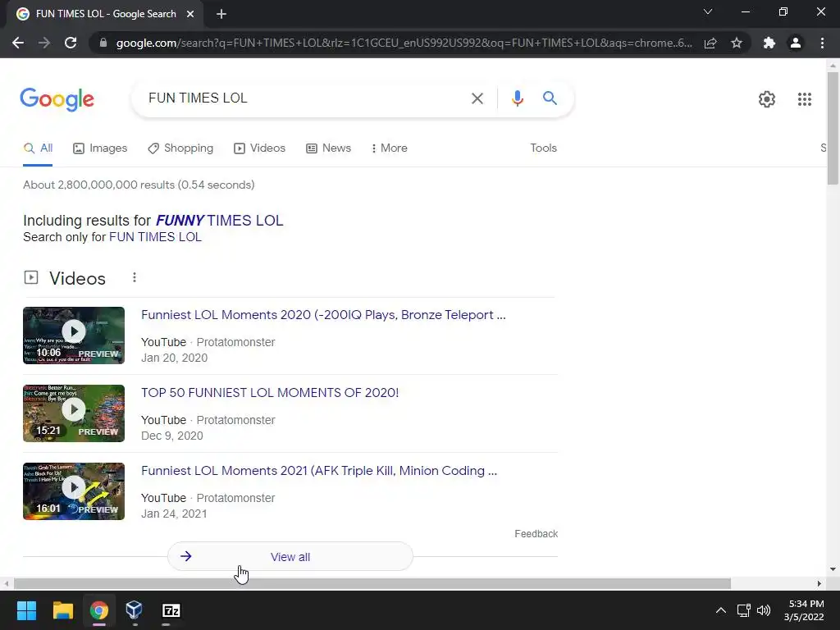Switch to Images results tab
This screenshot has width=840, height=630.
pyautogui.click(x=100, y=148)
